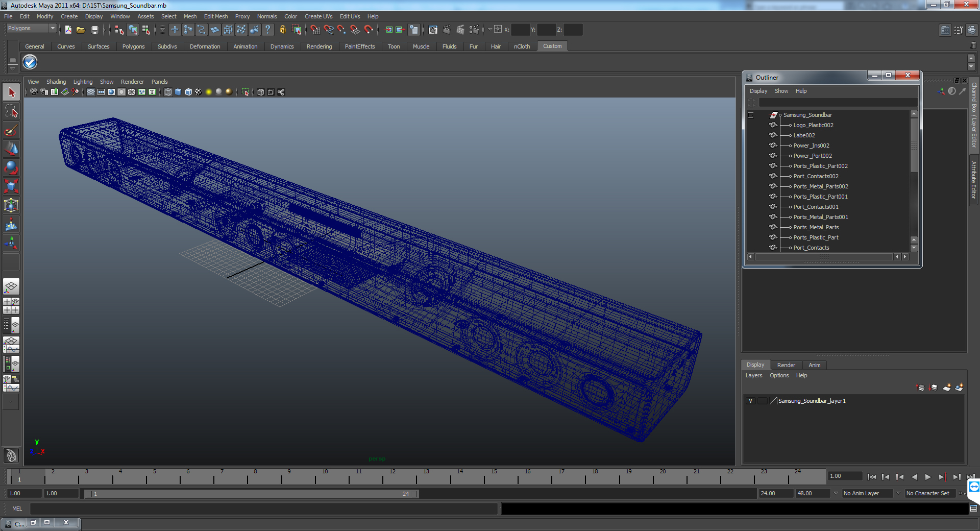Screen dimensions: 980x531
Task: Play animation forwards
Action: coord(928,477)
